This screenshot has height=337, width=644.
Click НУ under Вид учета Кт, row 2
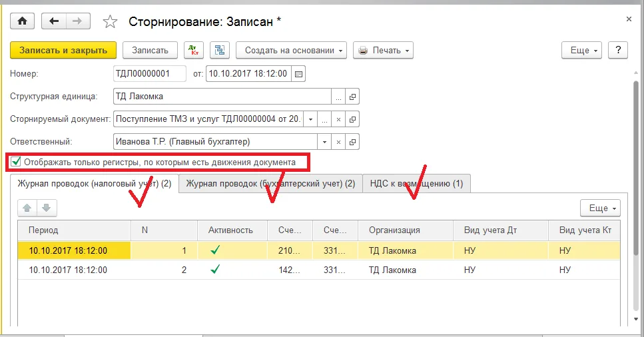[584, 270]
